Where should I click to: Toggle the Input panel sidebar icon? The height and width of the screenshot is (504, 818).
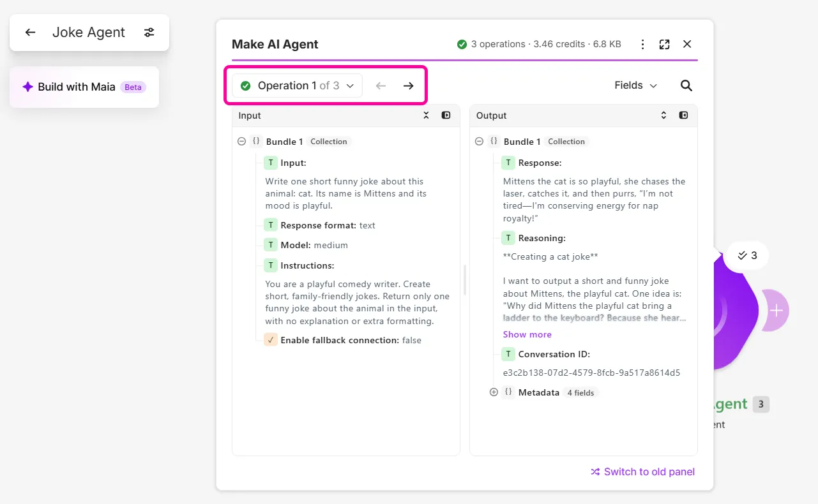446,115
